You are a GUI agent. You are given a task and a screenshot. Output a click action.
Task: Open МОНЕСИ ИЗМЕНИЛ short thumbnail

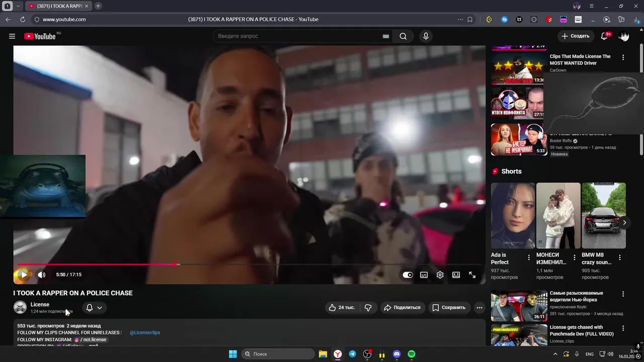click(558, 216)
